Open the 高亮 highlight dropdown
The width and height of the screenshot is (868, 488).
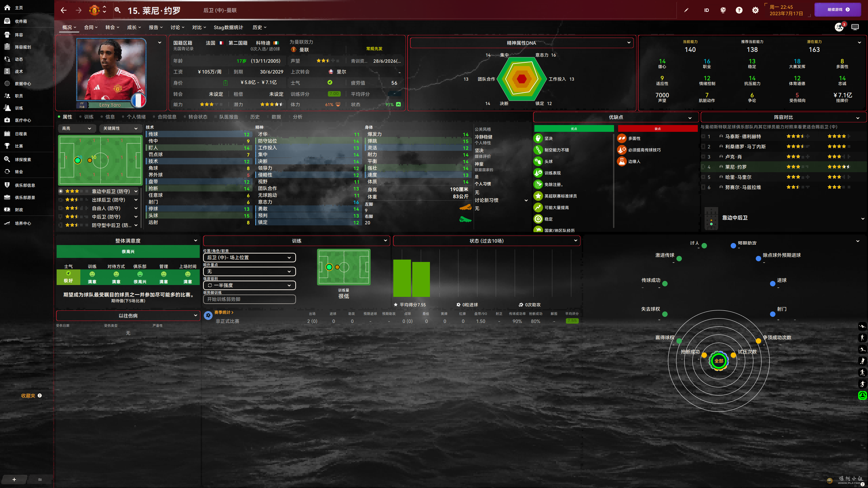[x=77, y=128]
